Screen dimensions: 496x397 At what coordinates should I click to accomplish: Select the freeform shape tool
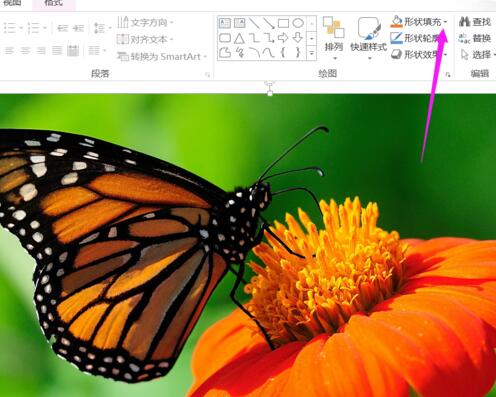[225, 52]
